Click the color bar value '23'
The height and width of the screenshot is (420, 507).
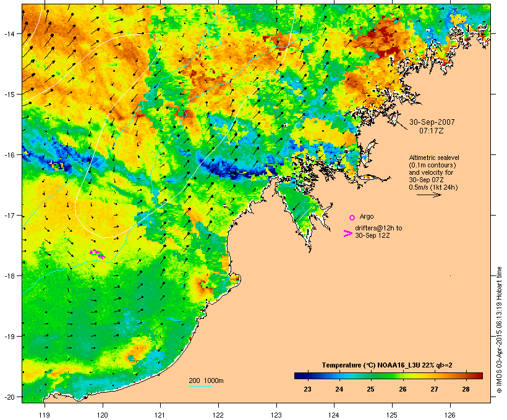click(307, 389)
